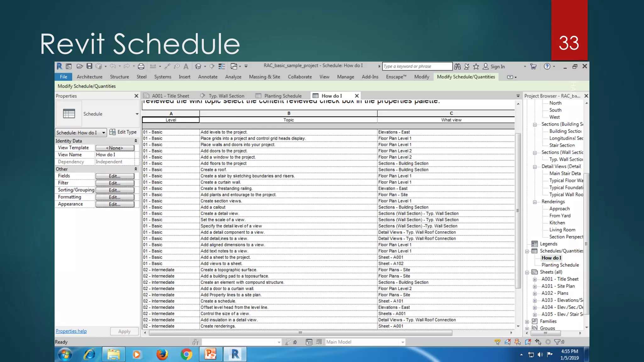Open the Default 3D View icon
The height and width of the screenshot is (362, 644).
pyautogui.click(x=198, y=66)
